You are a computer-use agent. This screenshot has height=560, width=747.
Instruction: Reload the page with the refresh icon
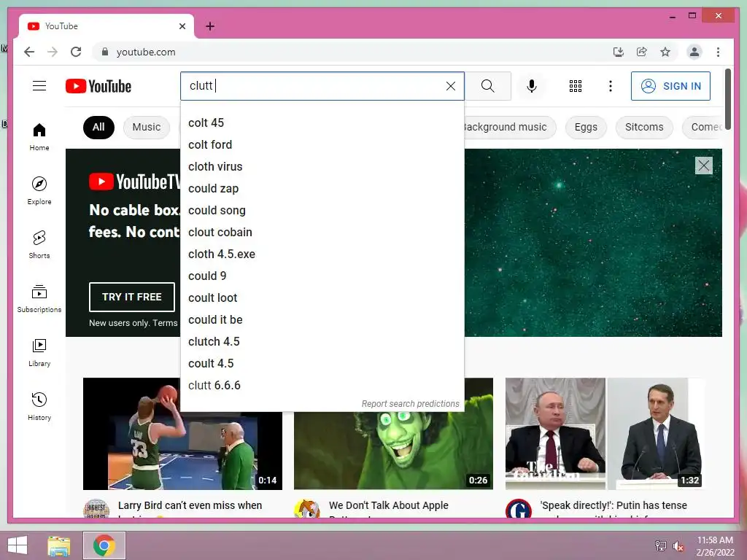click(x=76, y=52)
